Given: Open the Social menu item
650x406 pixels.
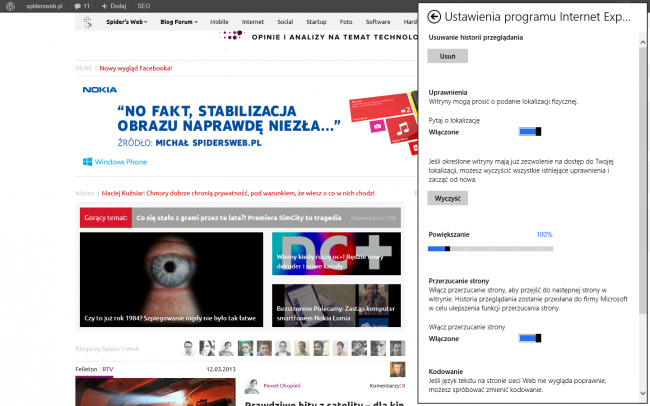Looking at the screenshot, I should click(285, 22).
